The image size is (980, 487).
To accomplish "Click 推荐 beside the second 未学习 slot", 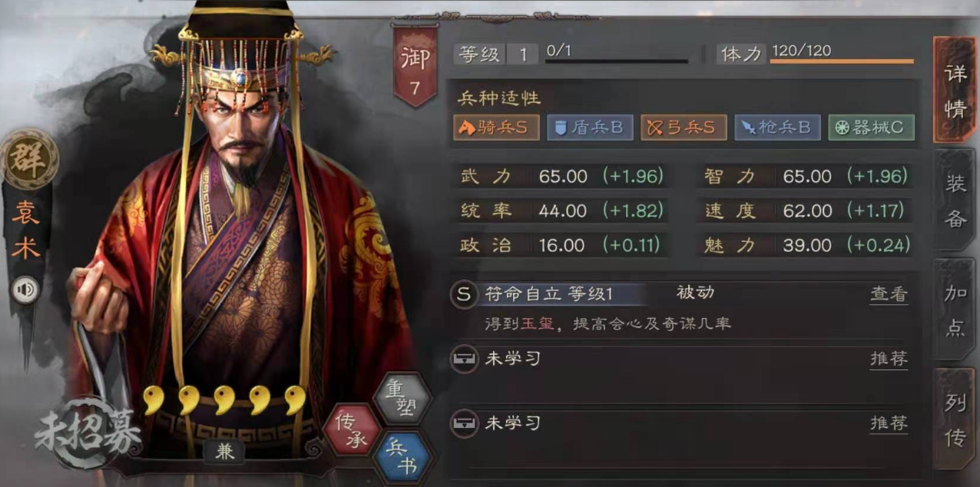I will 889,423.
